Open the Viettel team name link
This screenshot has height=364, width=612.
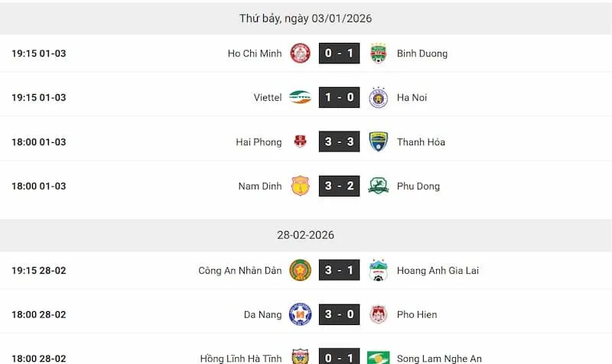tap(268, 98)
